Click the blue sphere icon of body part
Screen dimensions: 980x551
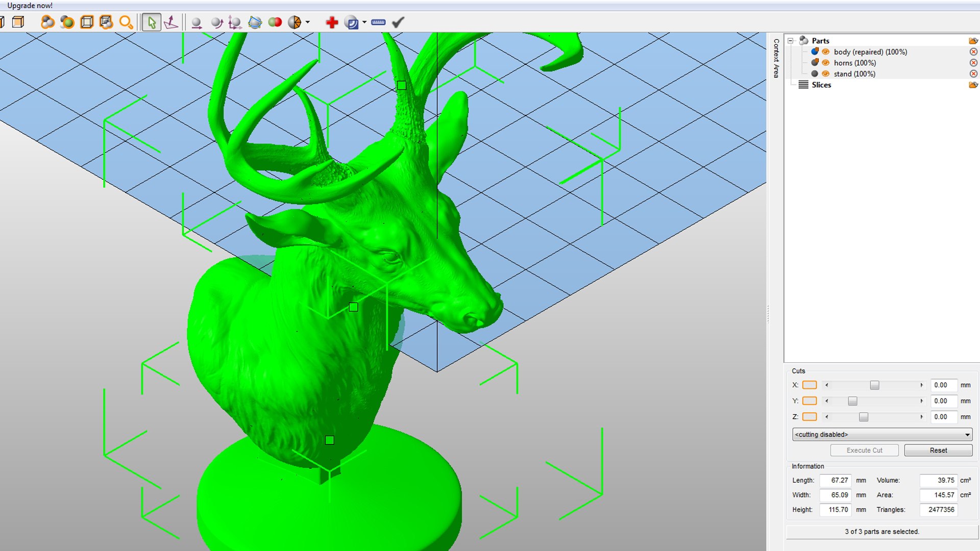(x=815, y=52)
